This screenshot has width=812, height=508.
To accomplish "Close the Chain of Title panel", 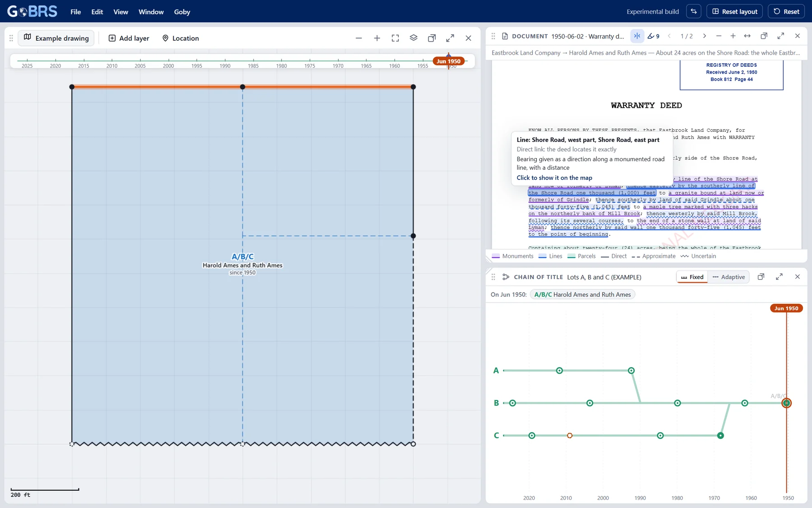I will (798, 277).
